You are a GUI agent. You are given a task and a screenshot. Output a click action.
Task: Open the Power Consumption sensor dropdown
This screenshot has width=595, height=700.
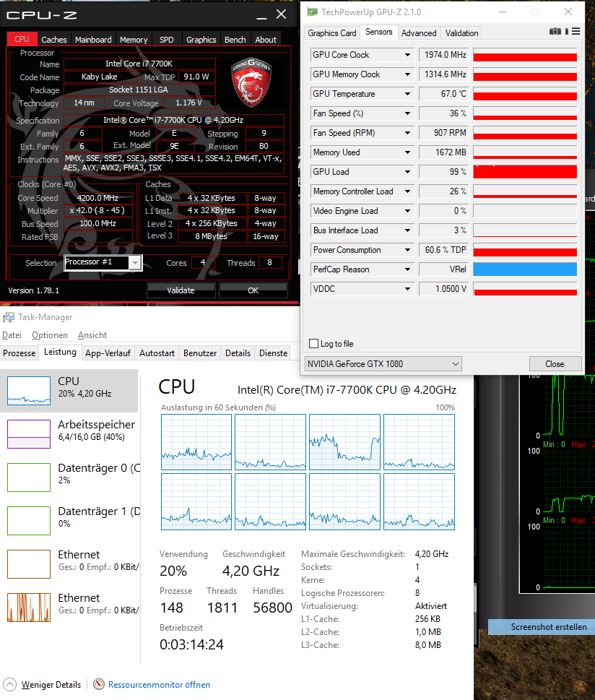407,250
